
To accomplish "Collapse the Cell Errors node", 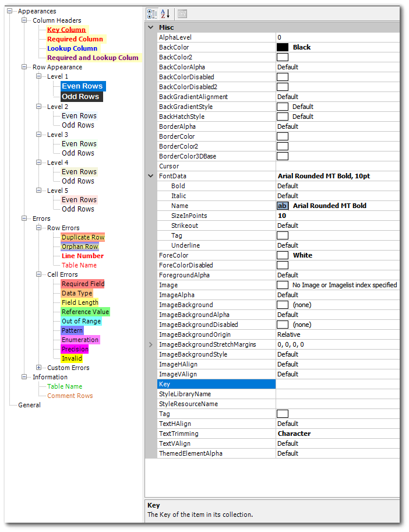I will click(x=39, y=274).
